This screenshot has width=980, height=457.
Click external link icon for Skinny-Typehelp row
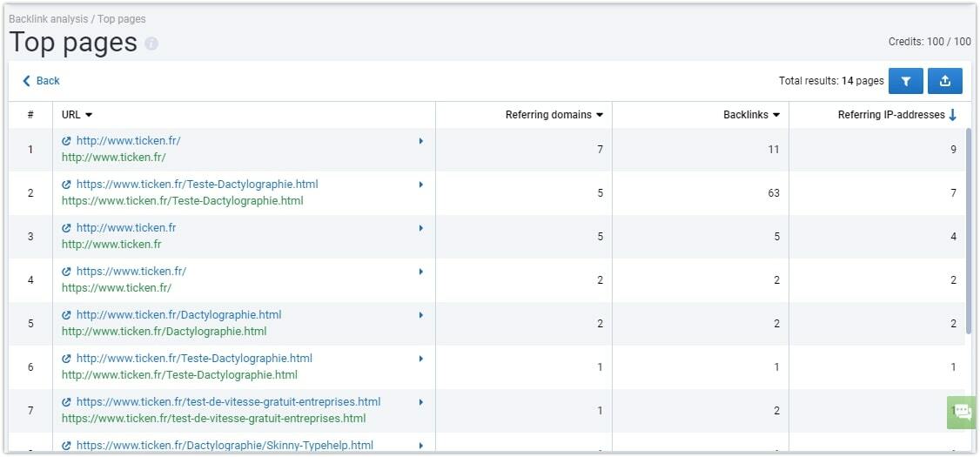click(x=67, y=446)
